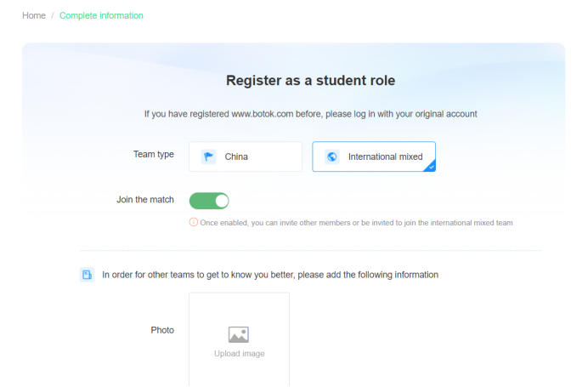The image size is (588, 387).
Task: Click the image placeholder icon in Photo box
Action: click(239, 334)
